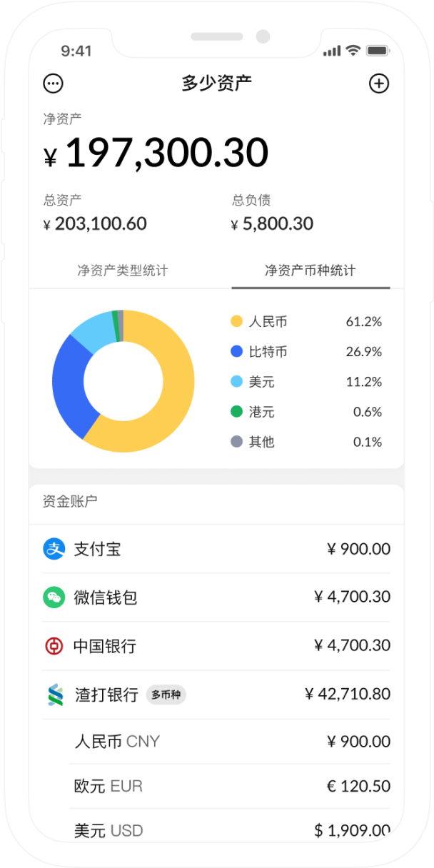The height and width of the screenshot is (868, 434).
Task: Tap the Bank of China red icon
Action: click(x=54, y=646)
